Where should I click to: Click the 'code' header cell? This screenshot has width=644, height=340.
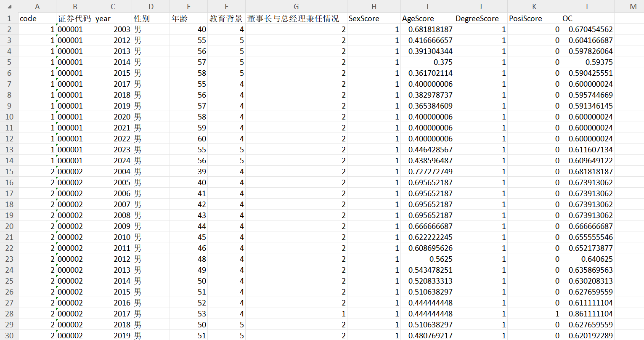(37, 19)
